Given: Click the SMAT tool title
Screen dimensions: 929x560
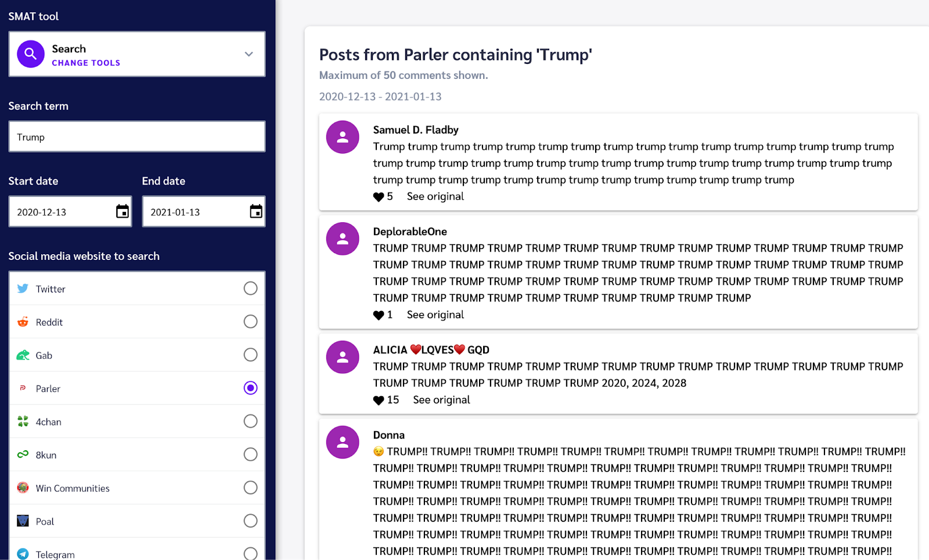Looking at the screenshot, I should pos(34,16).
